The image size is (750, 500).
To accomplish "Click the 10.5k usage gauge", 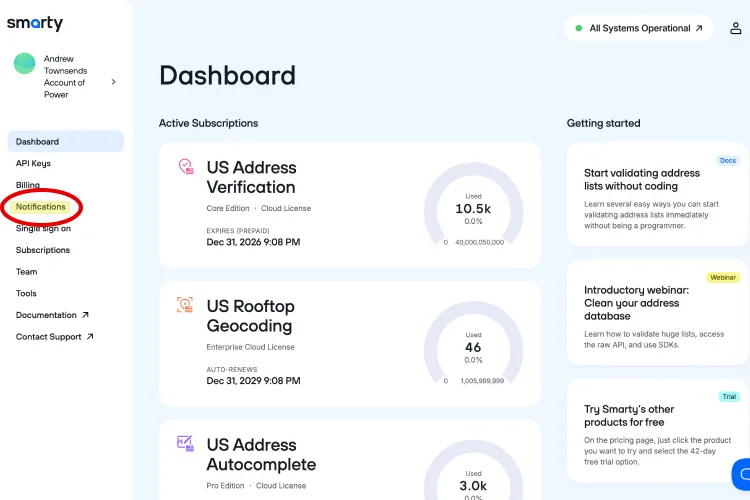I will (474, 205).
